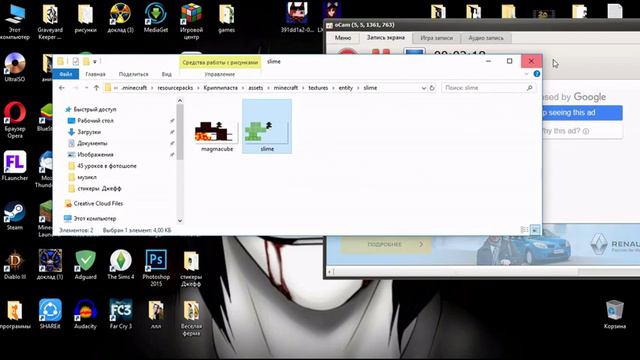Switch to large thumbnails view icon
Viewport: 640px width, 360px height.
(535, 230)
